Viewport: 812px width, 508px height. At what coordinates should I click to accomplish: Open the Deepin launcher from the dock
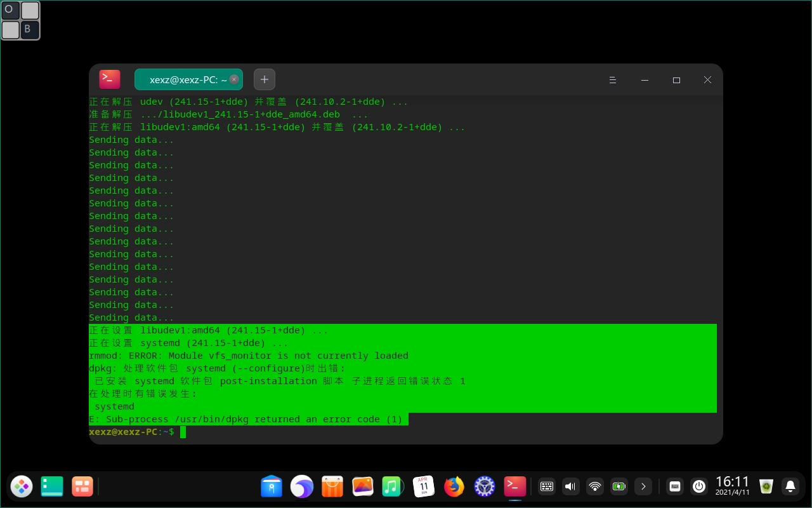point(22,486)
